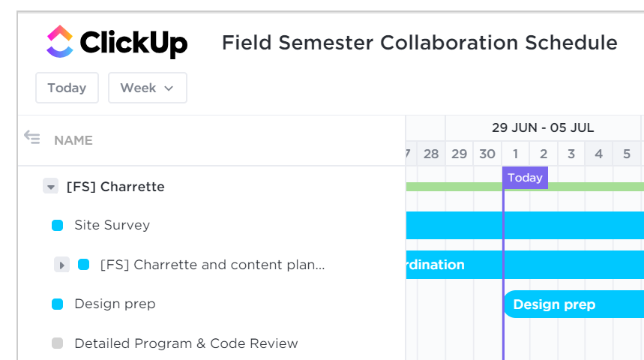644x360 pixels.
Task: Open the Site Survey task
Action: point(112,225)
